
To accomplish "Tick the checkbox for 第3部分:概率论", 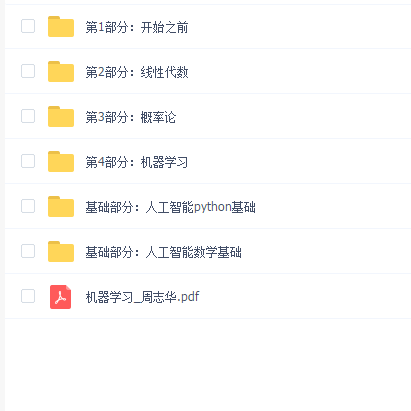I will click(x=28, y=116).
